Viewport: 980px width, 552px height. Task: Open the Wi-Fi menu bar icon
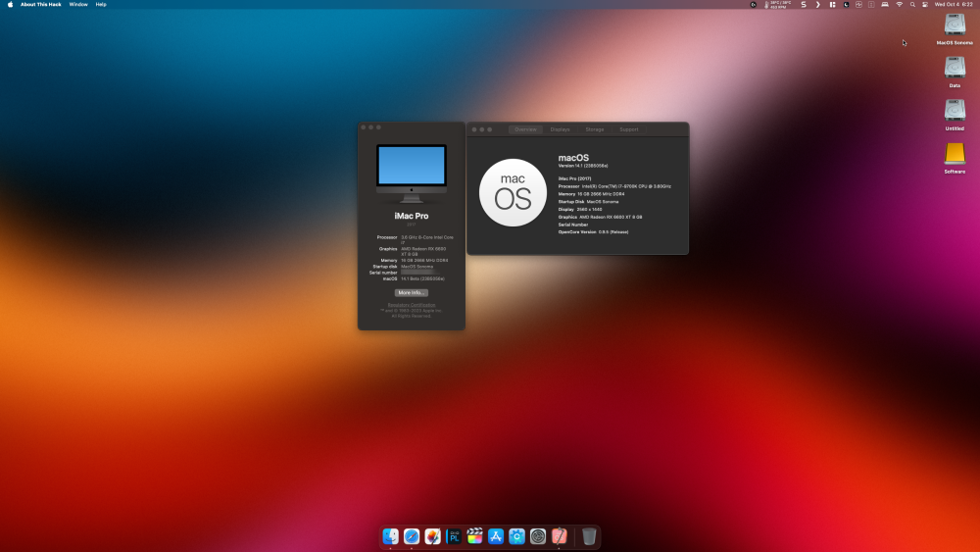(900, 4)
